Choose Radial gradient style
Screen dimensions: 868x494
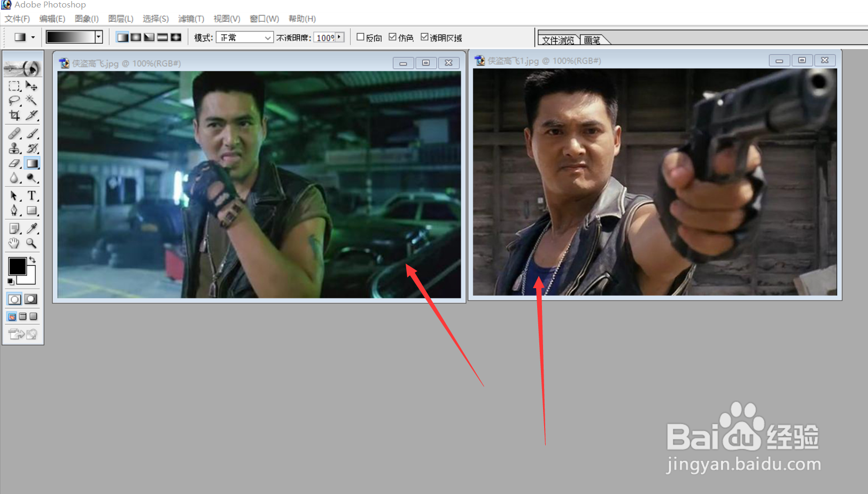(x=136, y=37)
